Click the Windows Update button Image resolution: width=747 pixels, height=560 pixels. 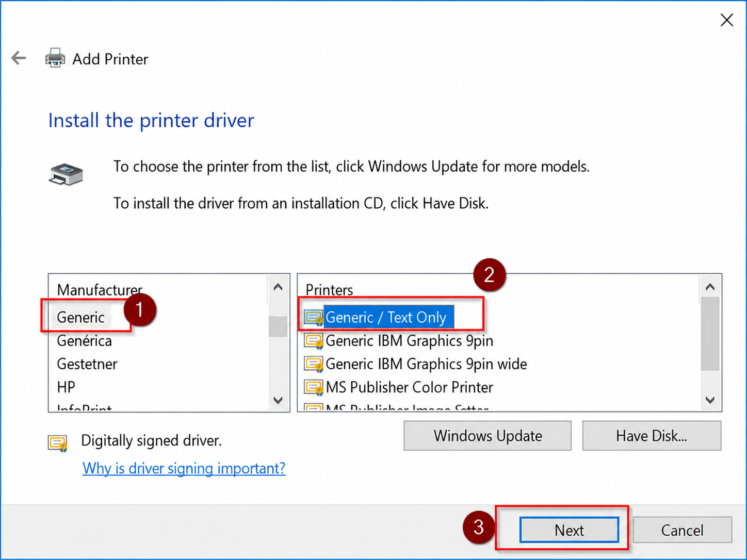(x=488, y=436)
